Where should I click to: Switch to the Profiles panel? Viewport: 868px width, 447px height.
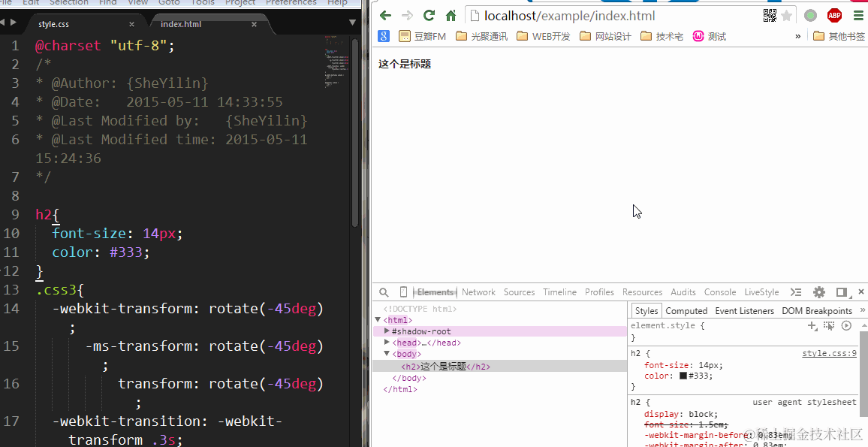click(599, 292)
